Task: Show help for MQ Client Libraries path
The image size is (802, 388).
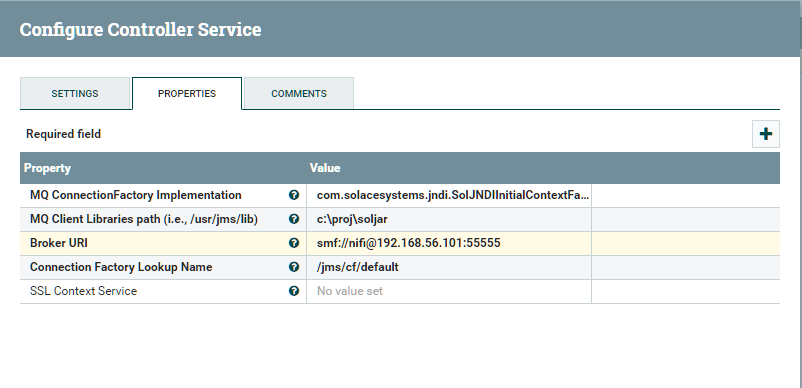Action: pos(294,219)
